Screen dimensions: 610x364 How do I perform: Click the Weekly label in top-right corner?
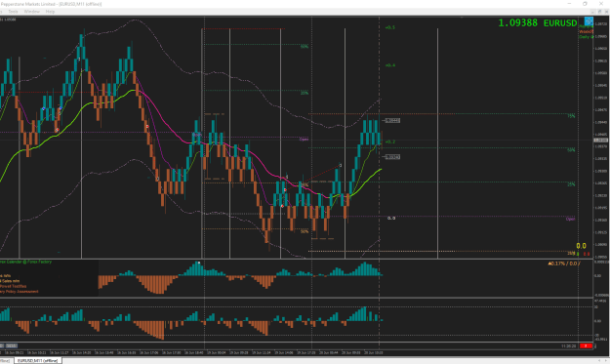click(586, 31)
